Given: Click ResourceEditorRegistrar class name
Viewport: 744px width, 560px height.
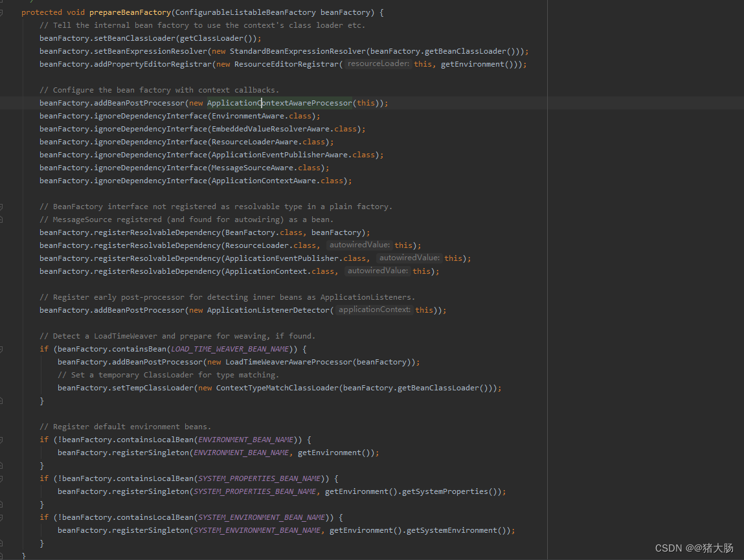Looking at the screenshot, I should (x=286, y=64).
